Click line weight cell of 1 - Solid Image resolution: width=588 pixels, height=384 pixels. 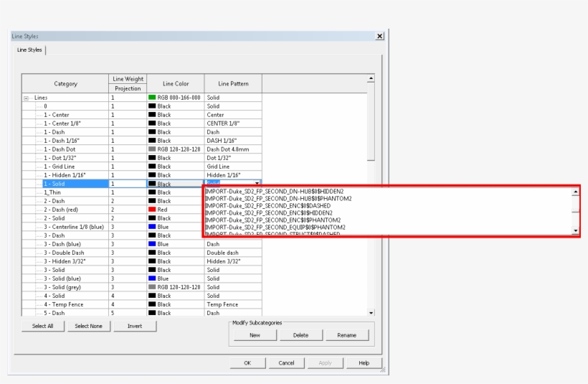[128, 184]
